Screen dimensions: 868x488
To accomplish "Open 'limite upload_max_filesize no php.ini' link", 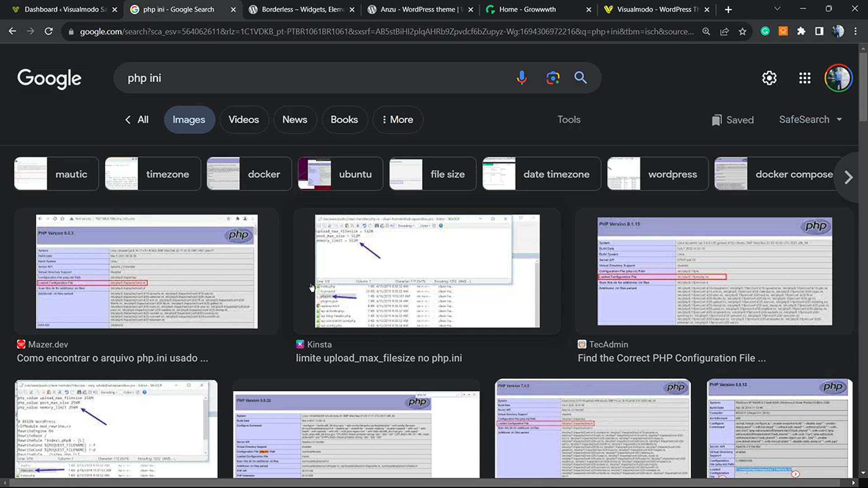I will (379, 358).
